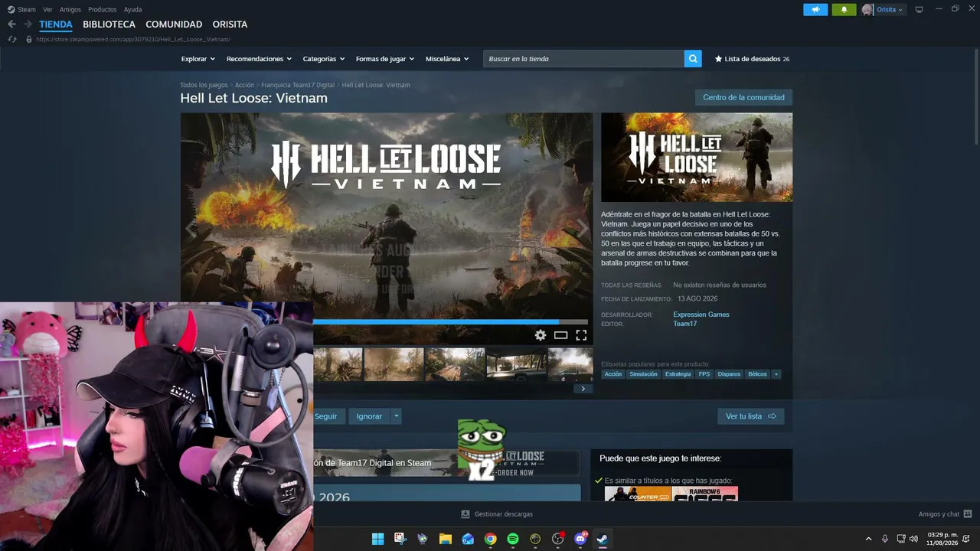The image size is (980, 551).
Task: Open File Explorer from the taskbar
Action: click(445, 539)
